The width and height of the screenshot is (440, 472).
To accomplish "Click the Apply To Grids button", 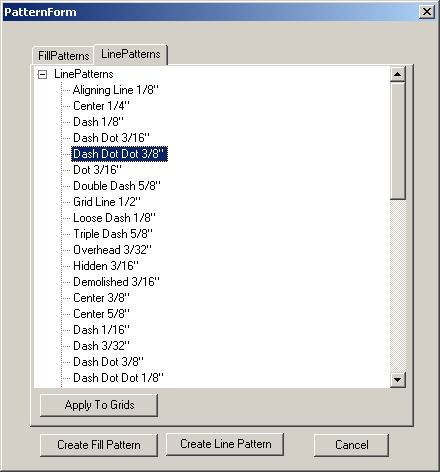I will (99, 405).
